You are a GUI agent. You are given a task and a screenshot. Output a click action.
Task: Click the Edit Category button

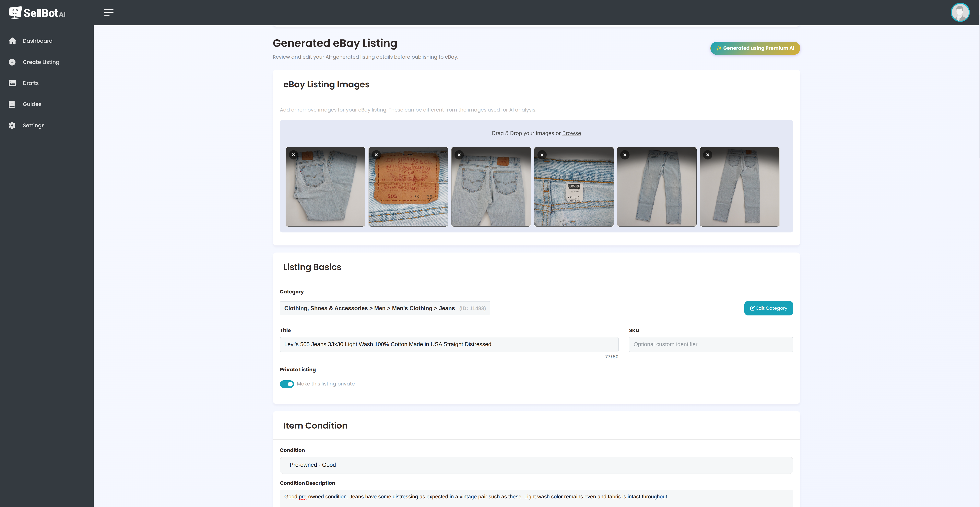768,308
